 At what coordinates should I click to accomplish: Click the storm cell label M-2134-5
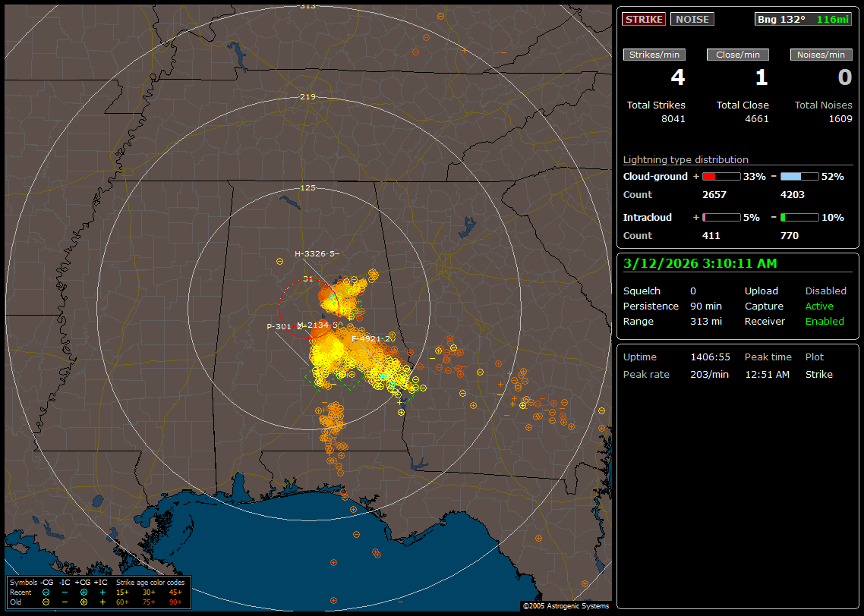[317, 325]
